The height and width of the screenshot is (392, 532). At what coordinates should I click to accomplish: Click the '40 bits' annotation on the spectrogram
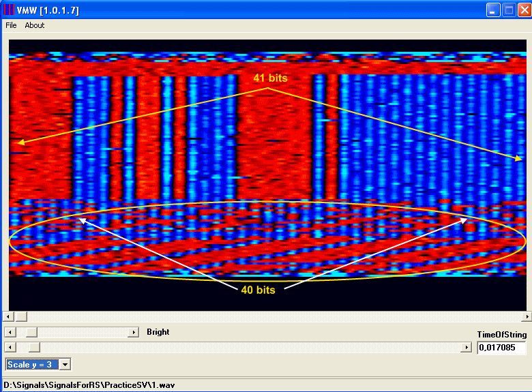pyautogui.click(x=258, y=290)
